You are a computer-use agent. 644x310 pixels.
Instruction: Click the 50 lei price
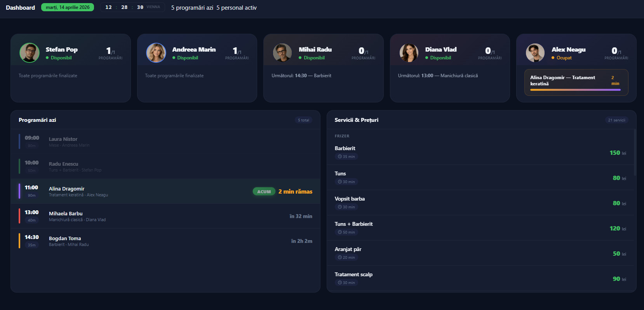(x=619, y=254)
